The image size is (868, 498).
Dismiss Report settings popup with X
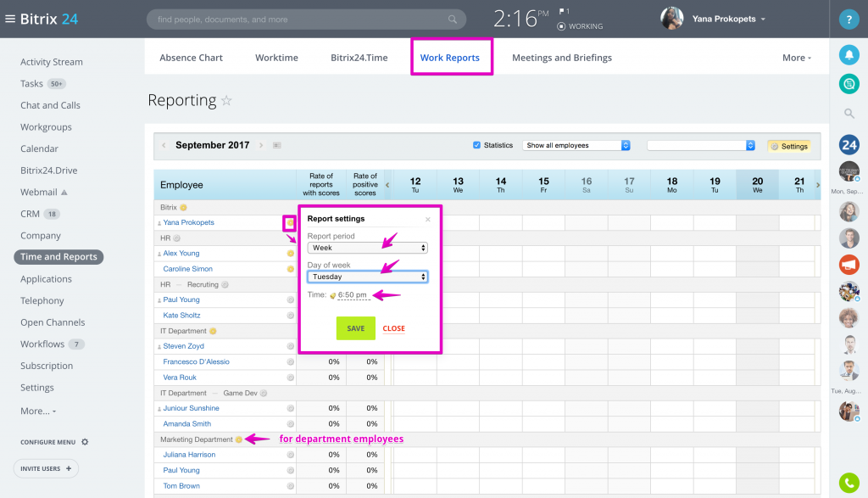pos(428,220)
